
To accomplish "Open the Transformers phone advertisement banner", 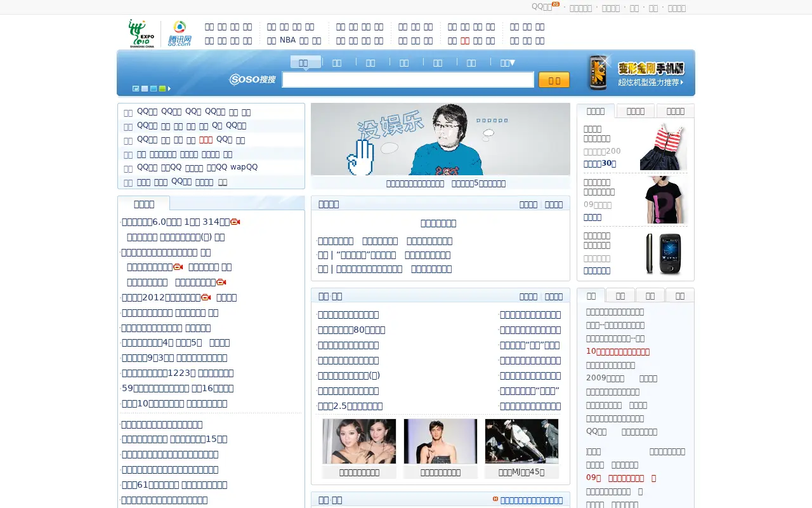I will [x=636, y=73].
